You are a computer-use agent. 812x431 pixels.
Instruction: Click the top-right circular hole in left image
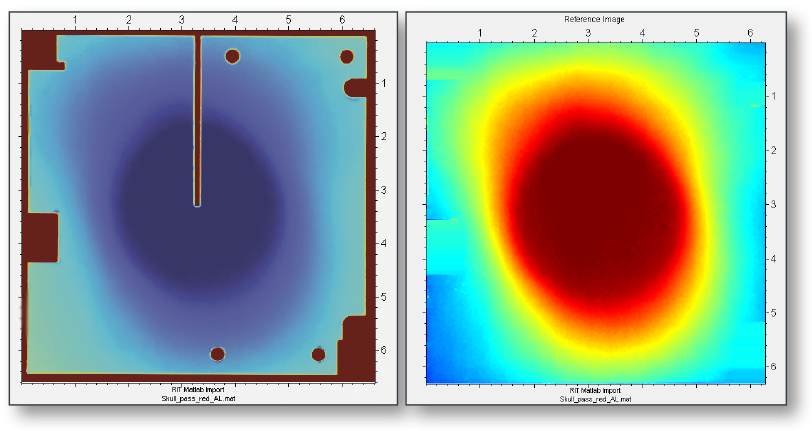tap(346, 57)
